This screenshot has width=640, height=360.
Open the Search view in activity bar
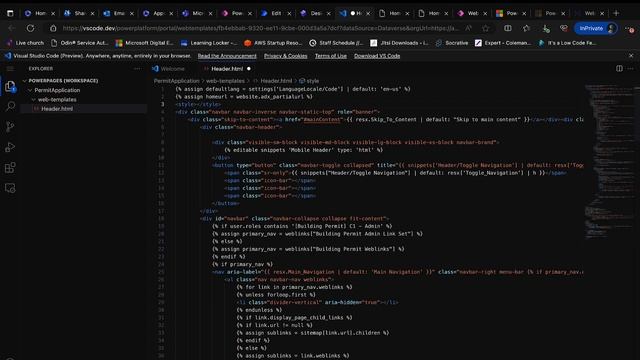(10, 107)
